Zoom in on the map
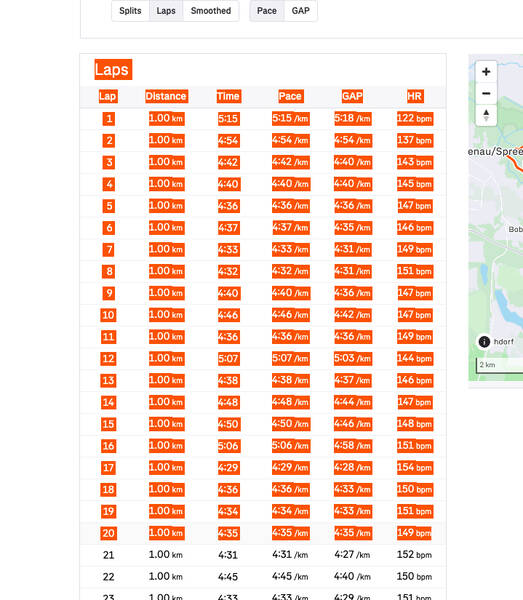The width and height of the screenshot is (523, 600). click(486, 72)
